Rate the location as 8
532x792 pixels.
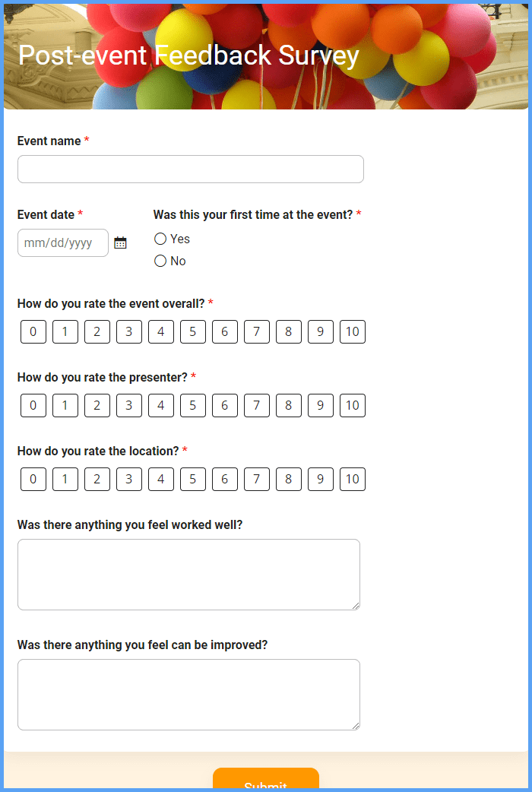(x=289, y=479)
